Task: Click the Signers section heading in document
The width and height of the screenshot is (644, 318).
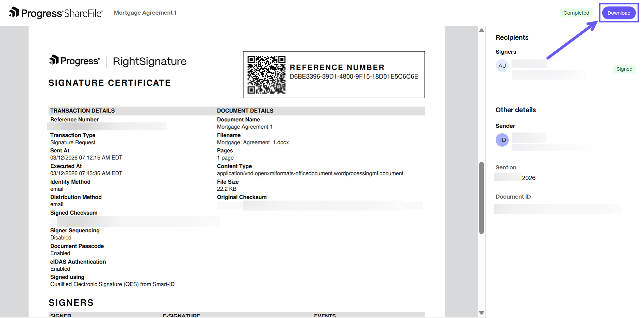Action: click(x=71, y=303)
